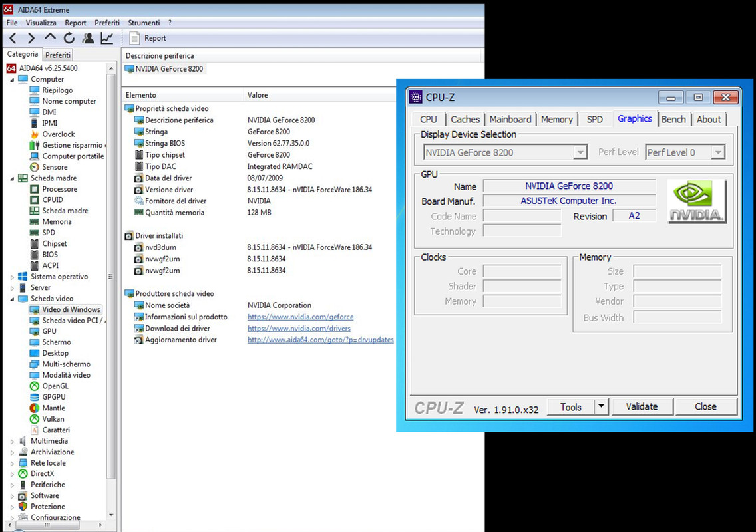
Task: Expand the Server tree node
Action: tap(12, 288)
